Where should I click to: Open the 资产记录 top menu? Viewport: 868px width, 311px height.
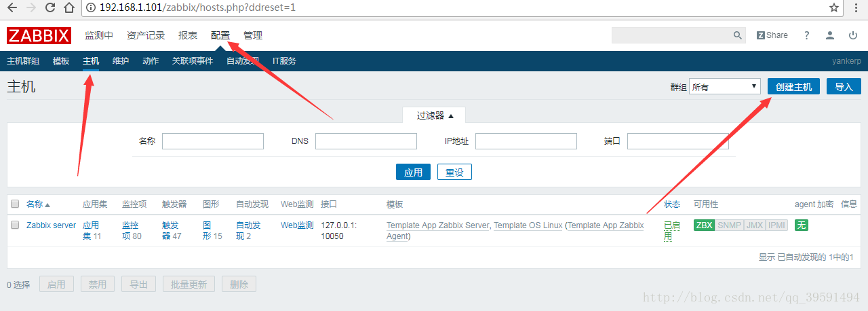click(x=146, y=35)
